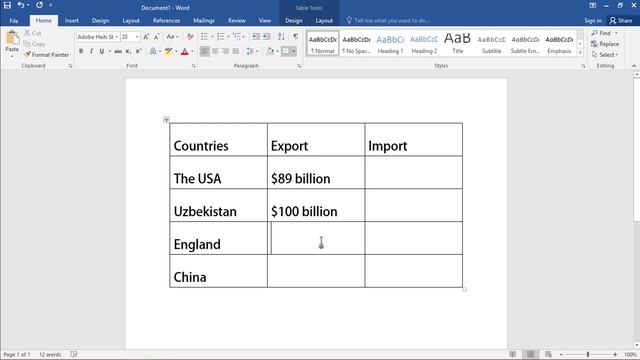640x360 pixels.
Task: Align text right
Action: click(225, 51)
